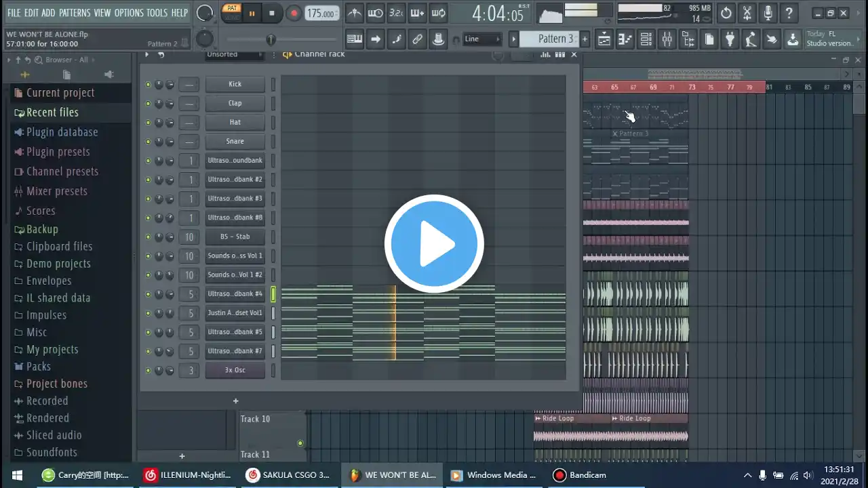The height and width of the screenshot is (488, 868).
Task: Click the typing keyboard to piano icon
Action: (354, 39)
